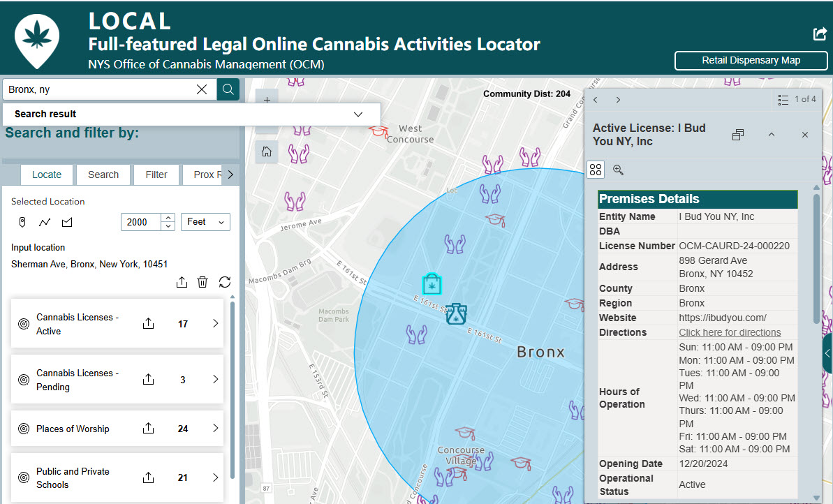The height and width of the screenshot is (504, 833).
Task: Click the https://ibudyou.com/ website text
Action: (723, 318)
